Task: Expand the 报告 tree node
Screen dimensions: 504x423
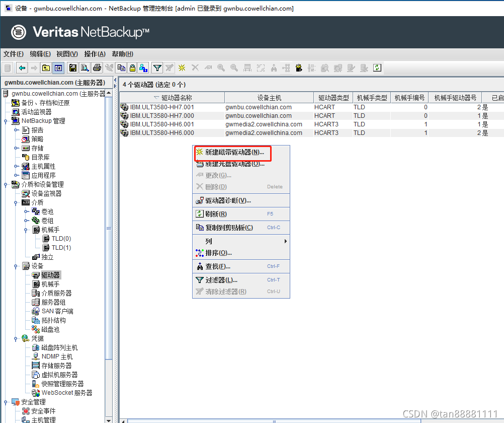Action: pos(16,130)
